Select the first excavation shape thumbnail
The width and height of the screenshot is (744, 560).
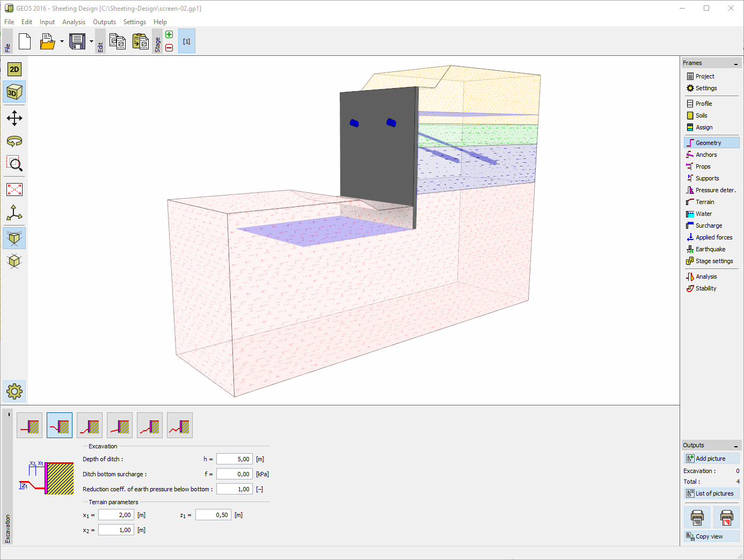(30, 425)
